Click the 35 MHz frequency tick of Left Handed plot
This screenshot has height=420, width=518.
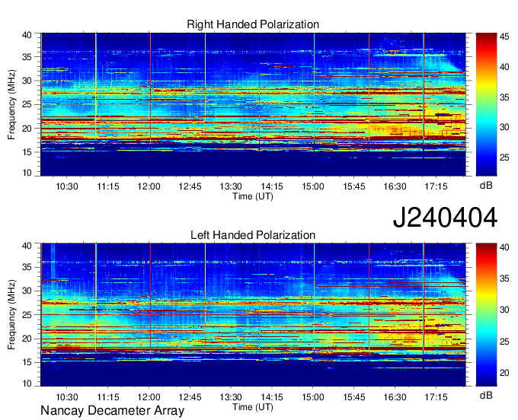[x=27, y=267]
